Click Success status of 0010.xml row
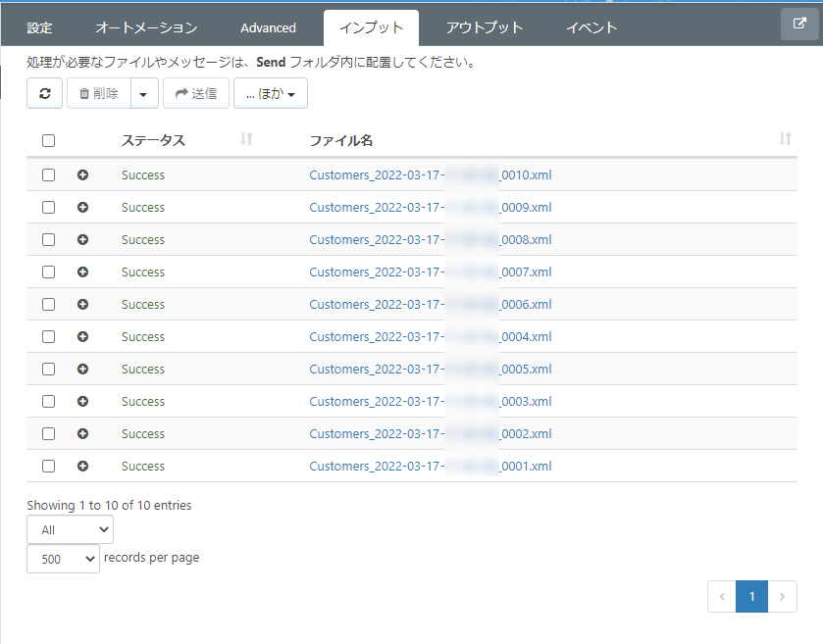Image resolution: width=823 pixels, height=644 pixels. coord(143,175)
